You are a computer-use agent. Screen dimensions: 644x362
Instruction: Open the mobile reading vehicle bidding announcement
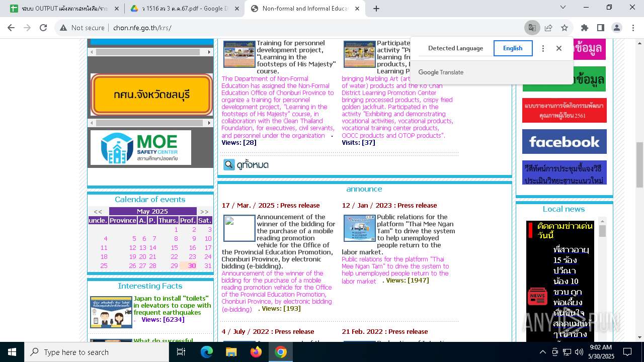click(x=279, y=241)
